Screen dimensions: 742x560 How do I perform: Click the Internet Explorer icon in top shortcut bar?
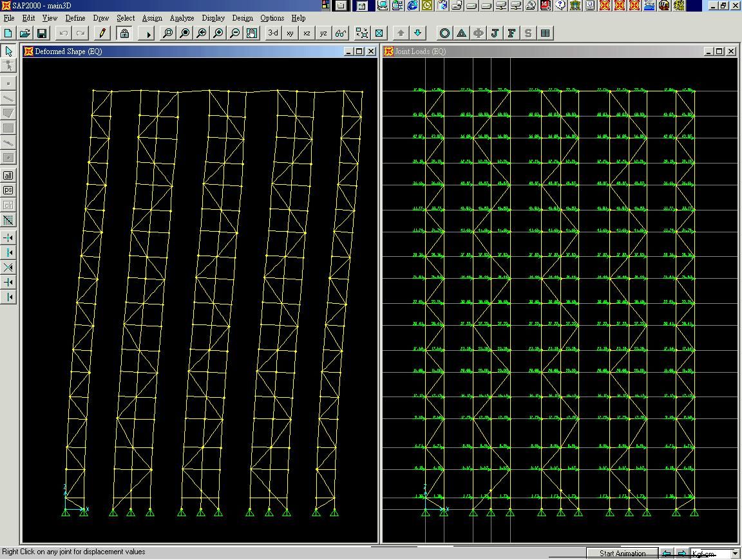click(x=412, y=5)
